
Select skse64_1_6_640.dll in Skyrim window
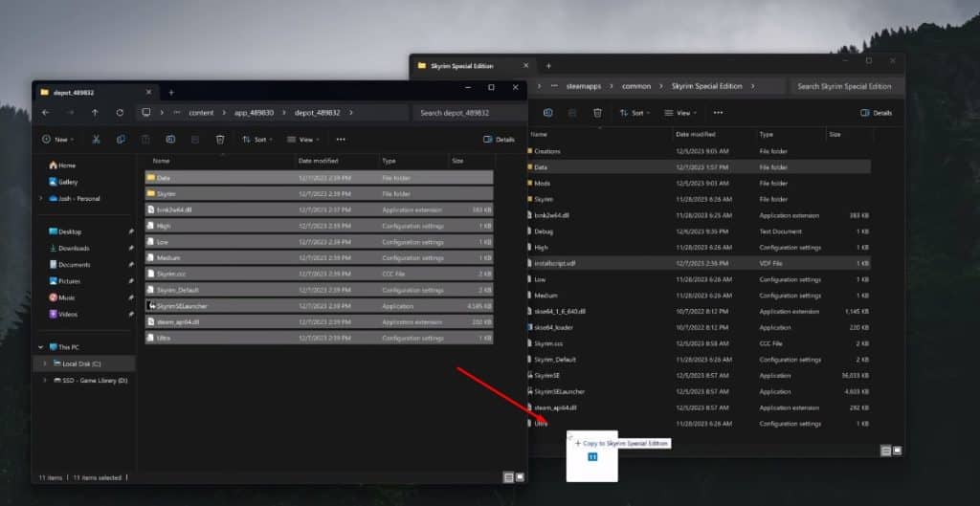(x=699, y=311)
